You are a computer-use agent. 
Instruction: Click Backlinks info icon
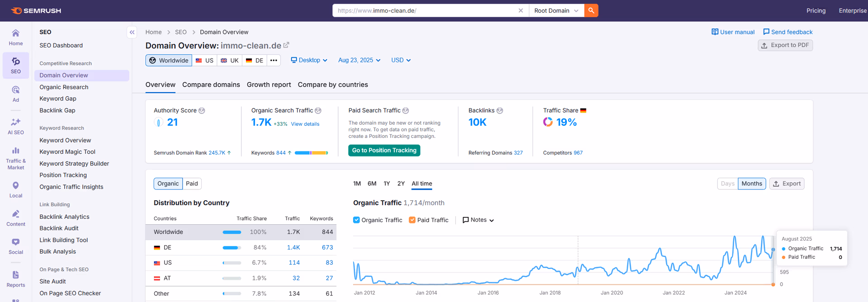[500, 110]
